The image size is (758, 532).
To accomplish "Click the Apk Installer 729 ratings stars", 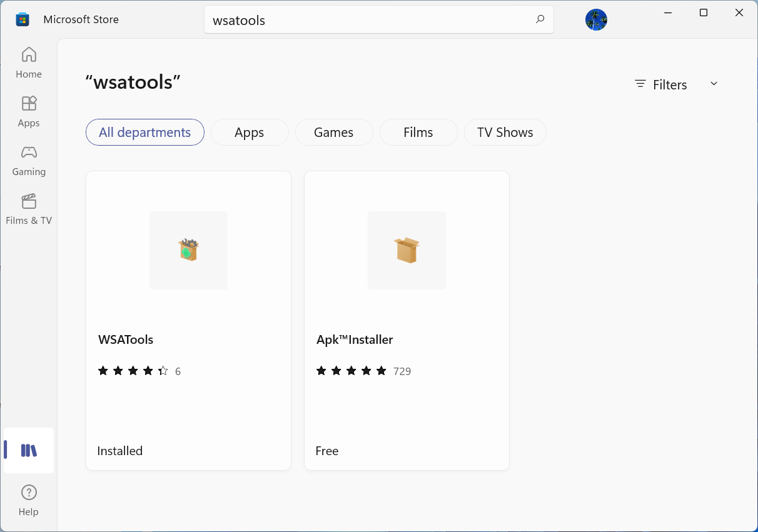I will (x=351, y=371).
